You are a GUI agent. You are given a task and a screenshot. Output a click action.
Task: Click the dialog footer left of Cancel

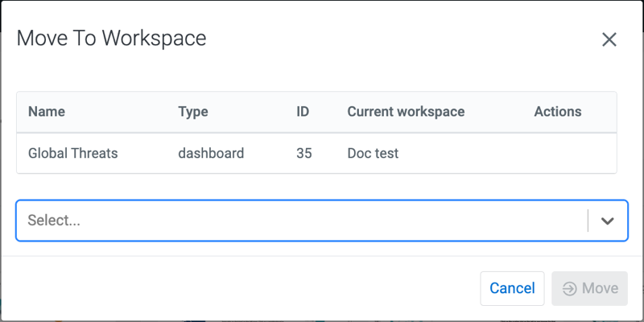tap(242, 288)
